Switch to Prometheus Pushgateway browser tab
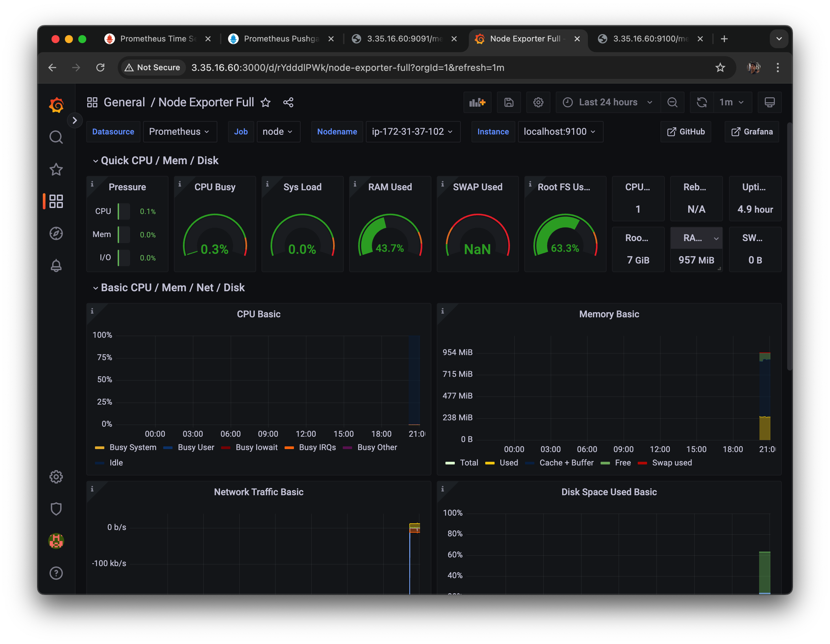830x644 pixels. pos(281,39)
